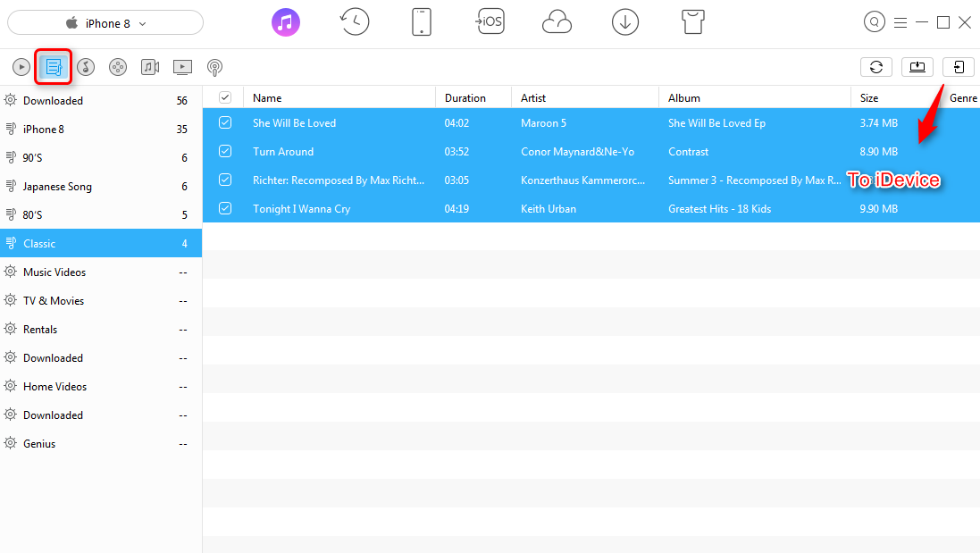Select the Music play category icon

tap(21, 67)
